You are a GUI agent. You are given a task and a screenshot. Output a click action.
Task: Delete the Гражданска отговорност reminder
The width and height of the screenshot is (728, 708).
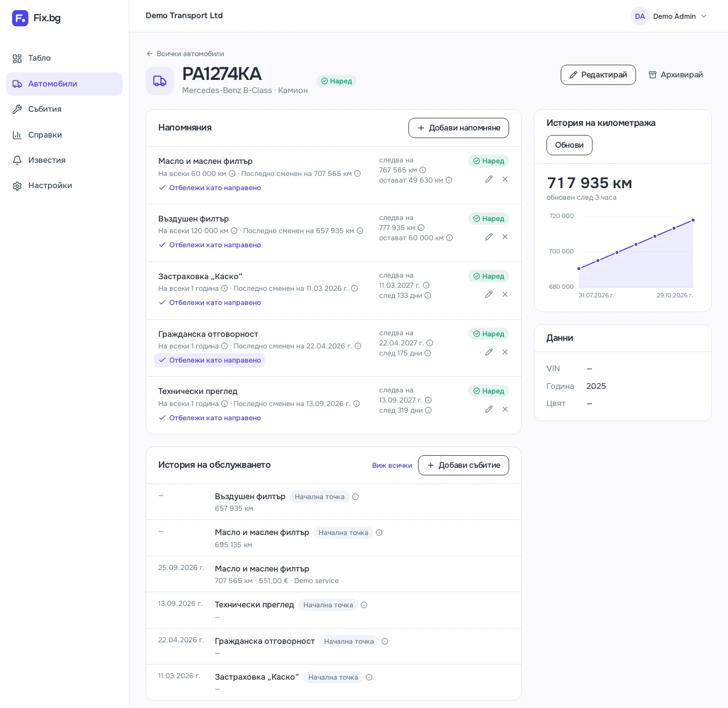(505, 352)
